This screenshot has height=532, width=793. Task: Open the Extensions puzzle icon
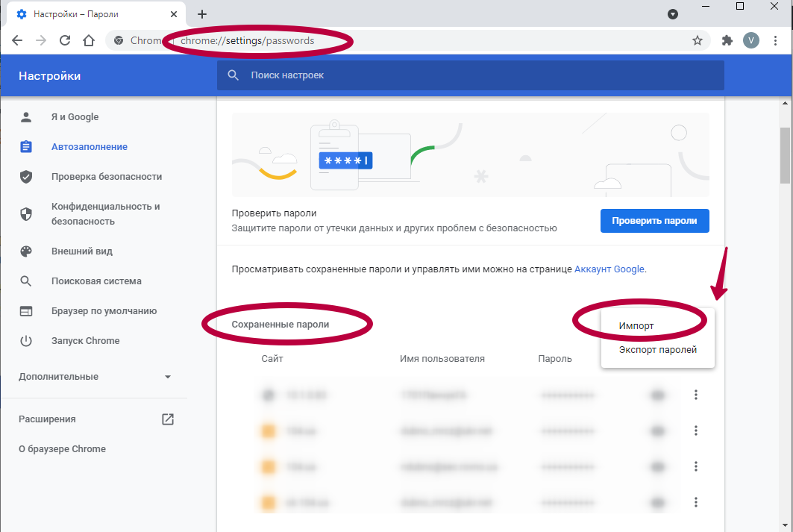coord(727,40)
